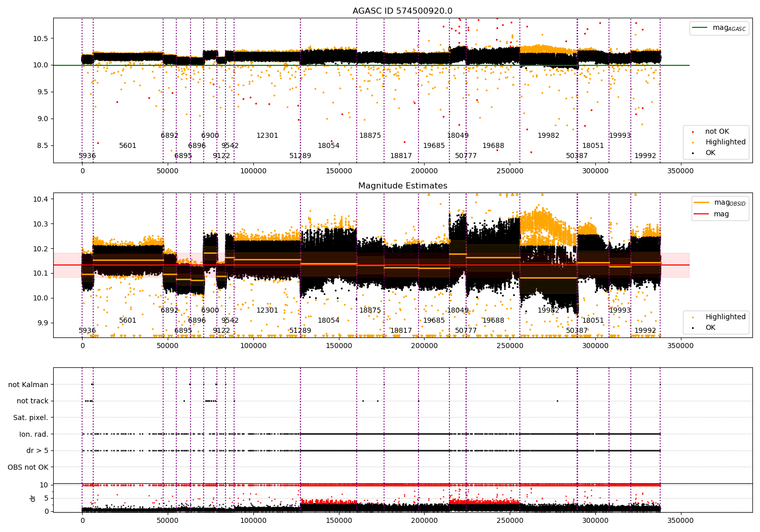Click the 'dr > 5' axis label
This screenshot has width=760, height=532.
click(x=37, y=450)
